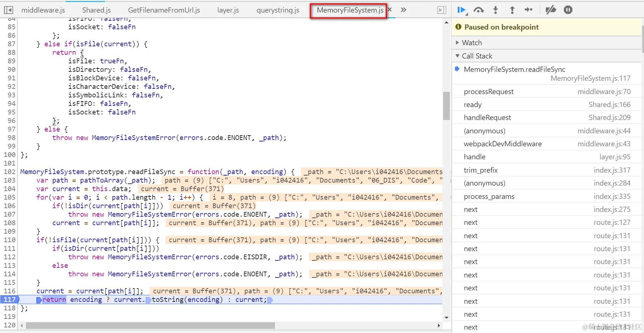The image size is (644, 333).
Task: Expand the Watch section
Action: (x=547, y=43)
